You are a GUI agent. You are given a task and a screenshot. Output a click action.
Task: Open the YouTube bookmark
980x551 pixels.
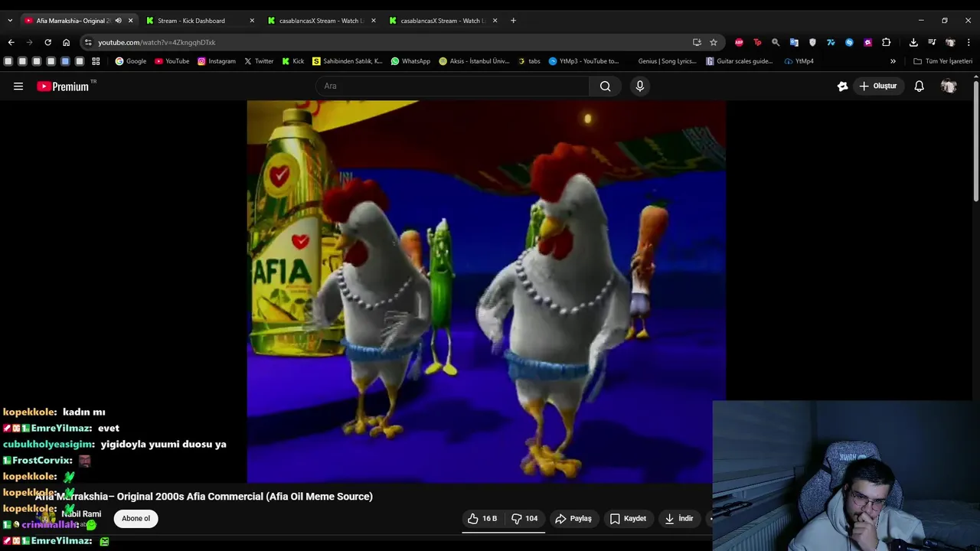click(x=172, y=61)
